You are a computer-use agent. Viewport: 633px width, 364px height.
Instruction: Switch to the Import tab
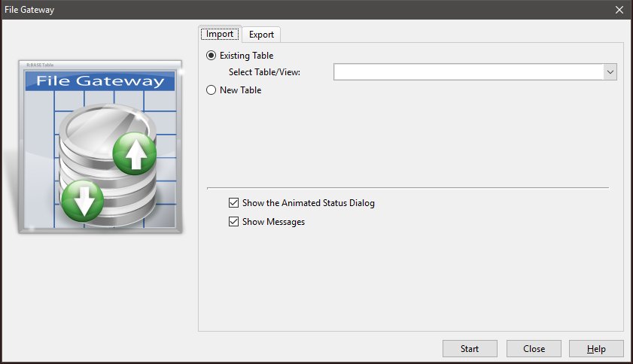tap(220, 34)
